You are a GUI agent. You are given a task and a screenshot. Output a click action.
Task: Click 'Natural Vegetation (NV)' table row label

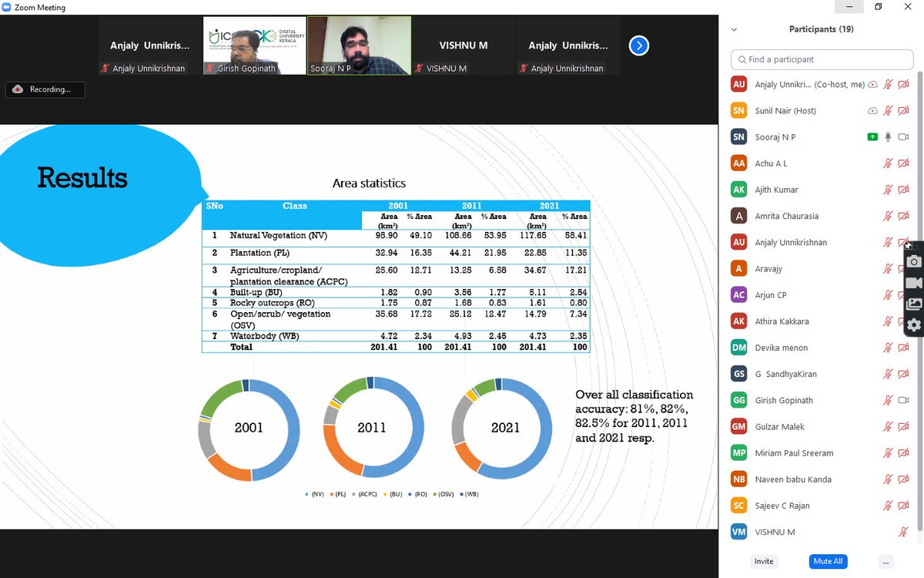pos(279,235)
